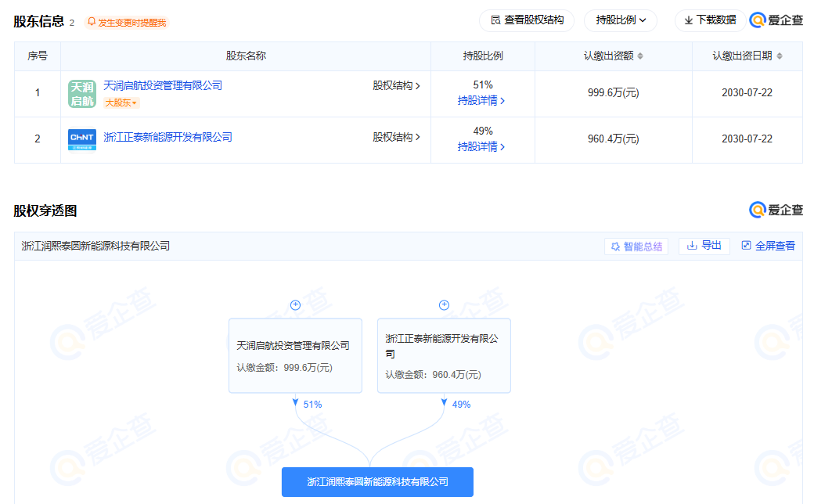Click the CHNT company logo icon
The width and height of the screenshot is (814, 504).
[82, 139]
